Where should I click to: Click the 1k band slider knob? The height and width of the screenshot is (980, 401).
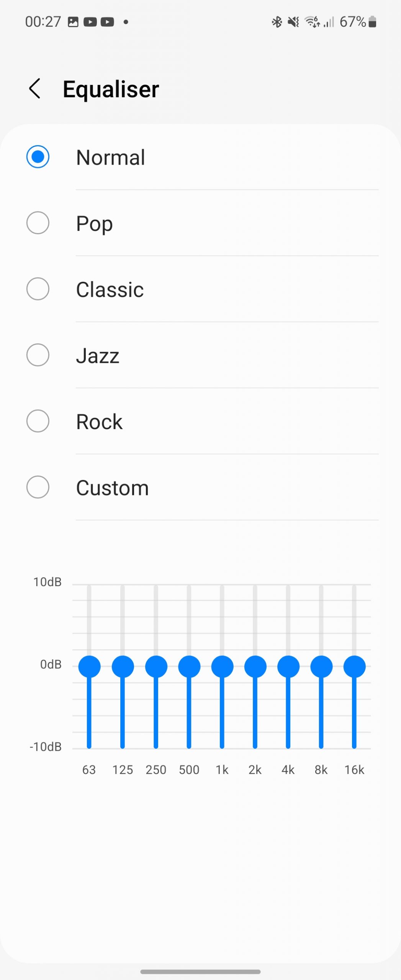click(222, 666)
